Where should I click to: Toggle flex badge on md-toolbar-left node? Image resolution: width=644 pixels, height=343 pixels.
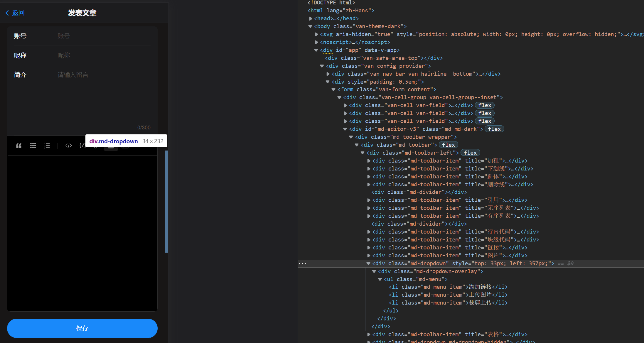[x=470, y=153]
